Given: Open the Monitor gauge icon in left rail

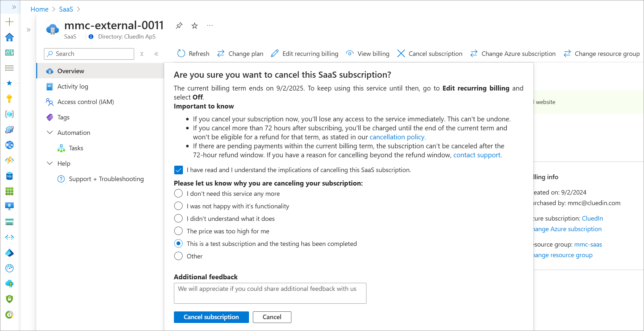Looking at the screenshot, I should [x=9, y=268].
